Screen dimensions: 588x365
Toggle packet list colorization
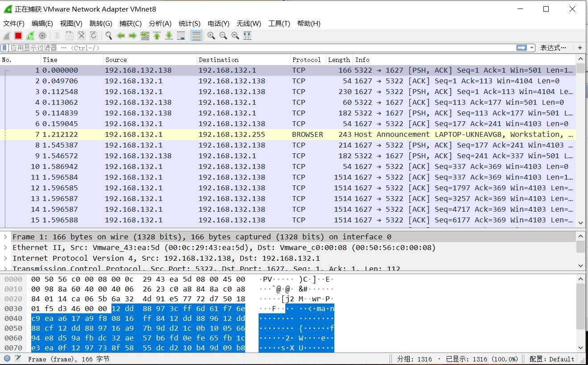click(196, 36)
